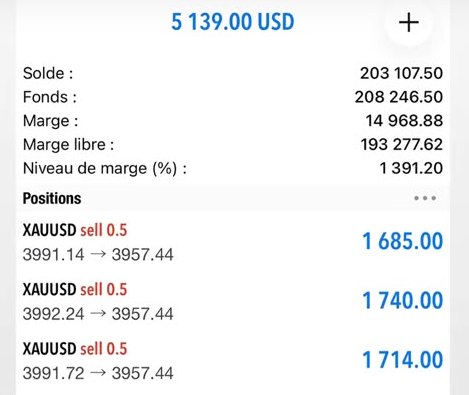
Task: Tap the Niveau de marge (%) row
Action: (233, 168)
